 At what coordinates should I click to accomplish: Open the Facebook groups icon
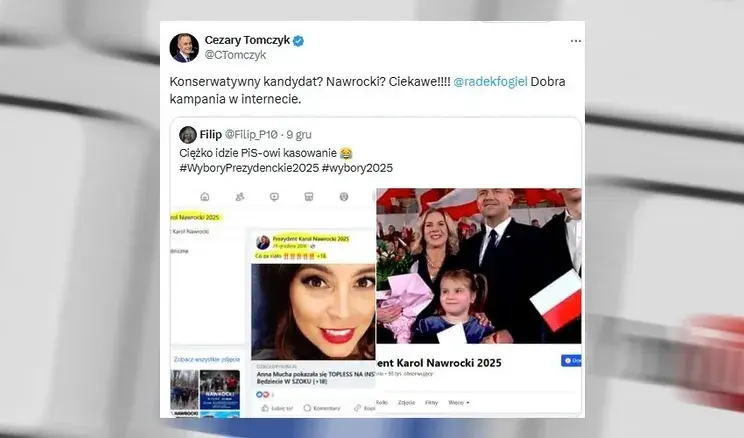pyautogui.click(x=344, y=196)
